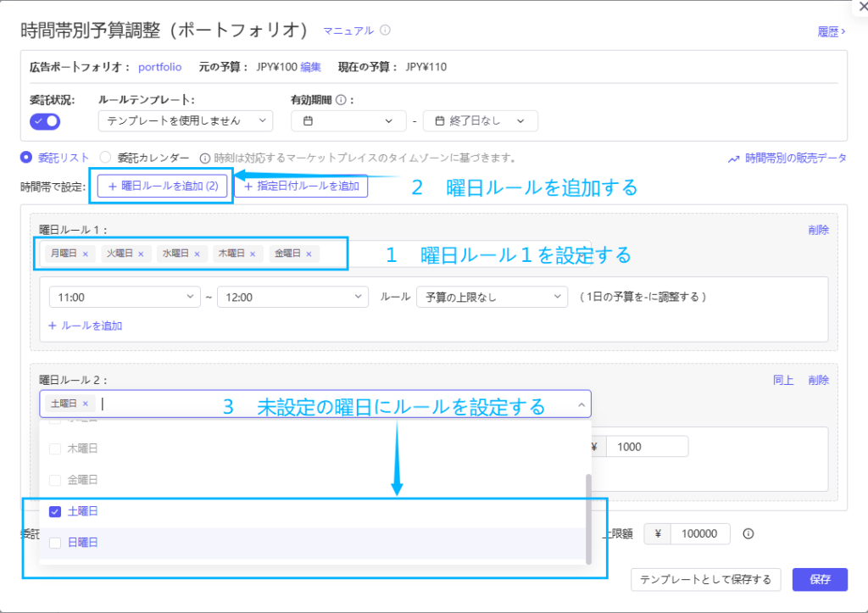This screenshot has height=613, width=868.
Task: Remove the 月曜日 tag
Action: 86,254
